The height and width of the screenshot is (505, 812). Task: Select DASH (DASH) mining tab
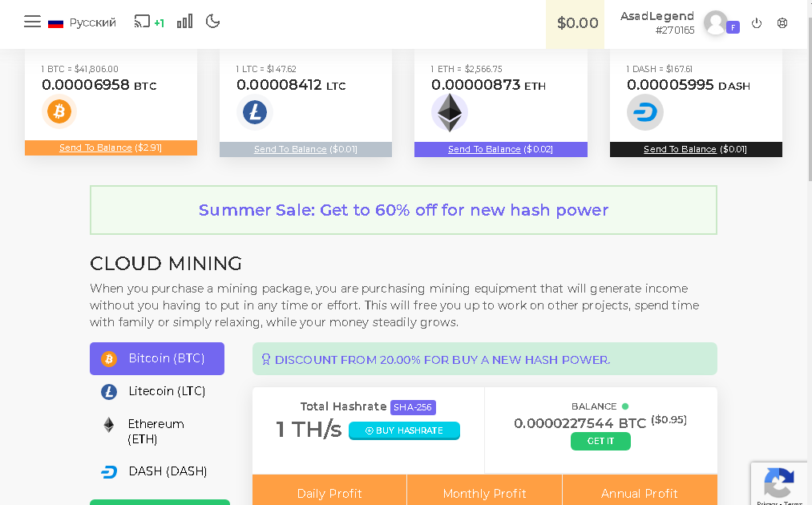[157, 471]
